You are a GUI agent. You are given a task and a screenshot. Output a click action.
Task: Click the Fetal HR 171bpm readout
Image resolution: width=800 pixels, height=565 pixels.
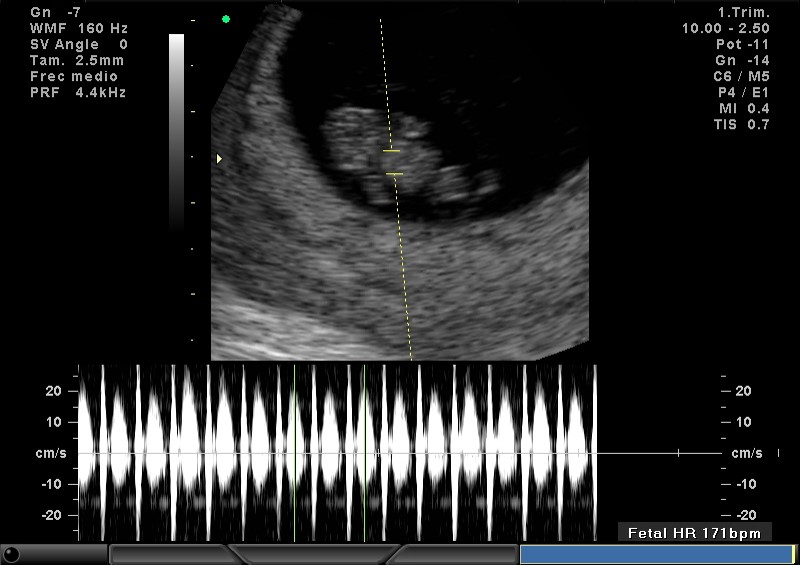click(x=694, y=533)
